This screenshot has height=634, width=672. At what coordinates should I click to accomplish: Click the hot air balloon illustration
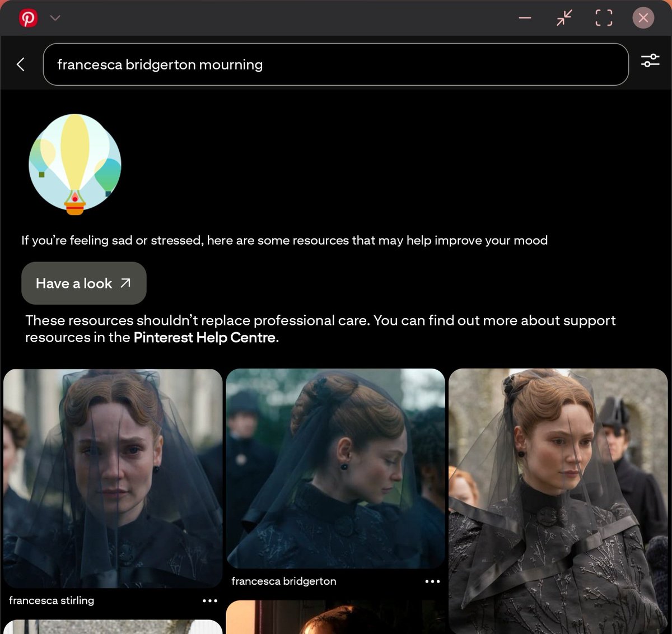75,164
